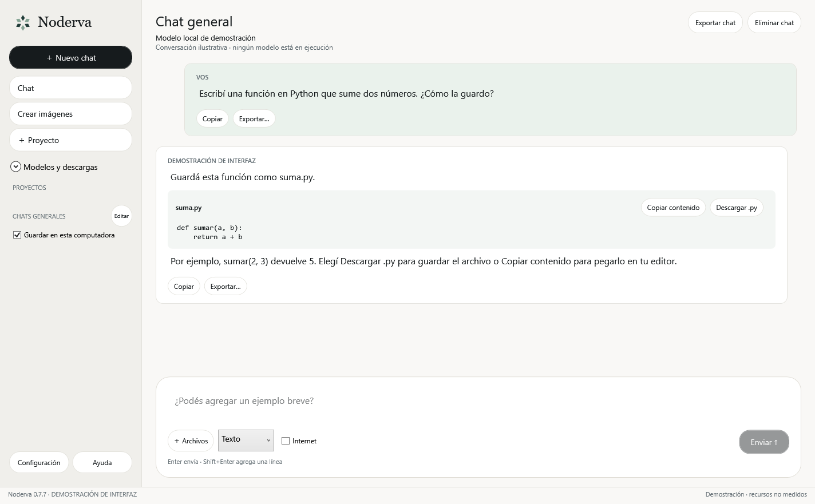Click Exportar chat
This screenshot has width=815, height=504.
click(x=715, y=23)
